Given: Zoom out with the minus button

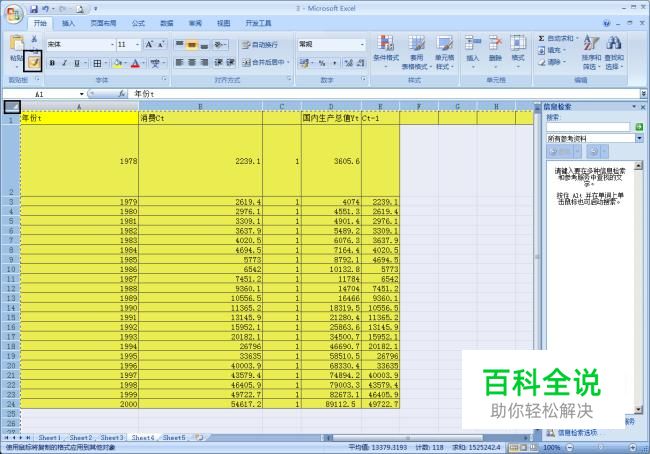Looking at the screenshot, I should pos(570,447).
